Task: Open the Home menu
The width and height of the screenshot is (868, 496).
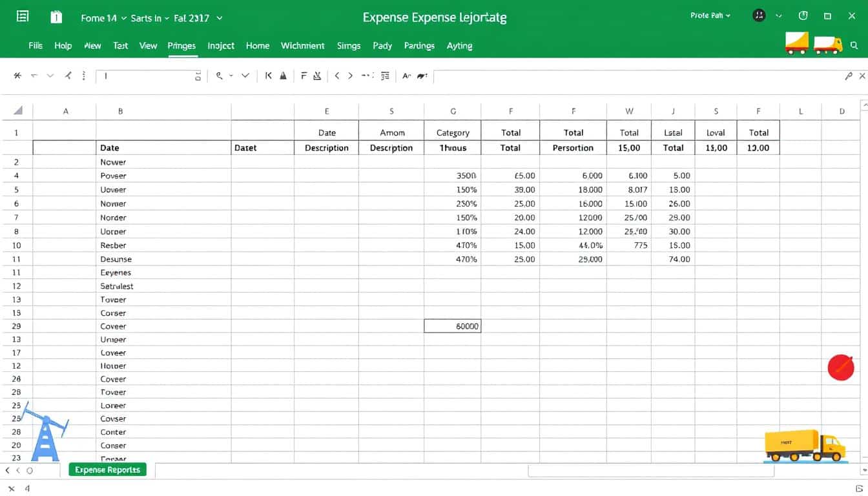Action: pos(258,46)
